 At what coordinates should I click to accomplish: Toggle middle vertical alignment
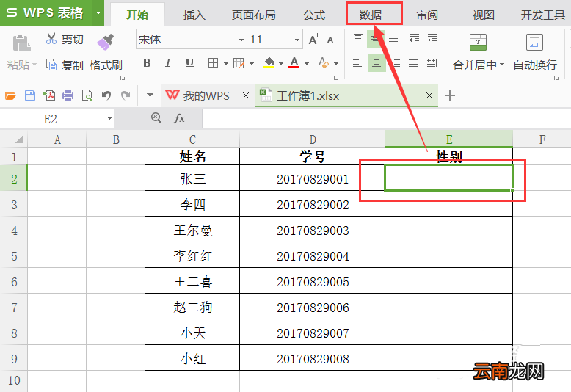point(376,39)
